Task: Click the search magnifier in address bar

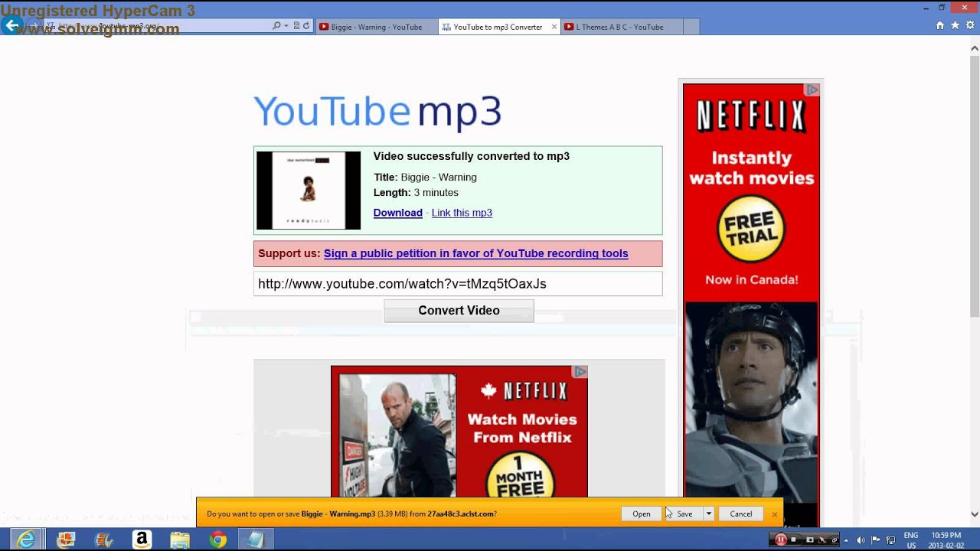Action: tap(276, 25)
